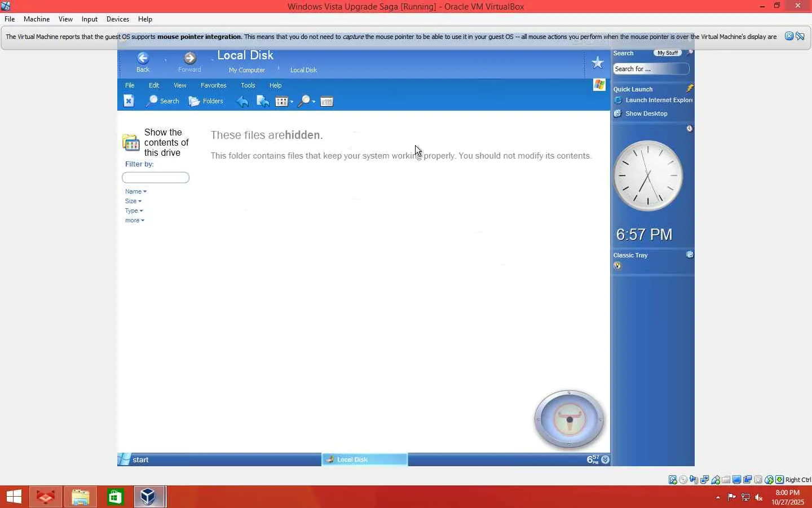Expand the Type filter dropdown
The image size is (812, 508).
point(134,211)
